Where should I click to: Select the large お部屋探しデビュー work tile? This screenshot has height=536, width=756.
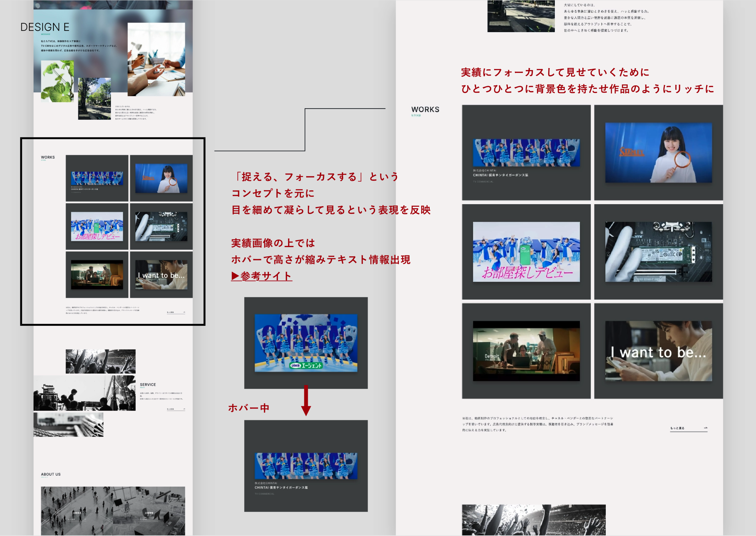coord(526,252)
